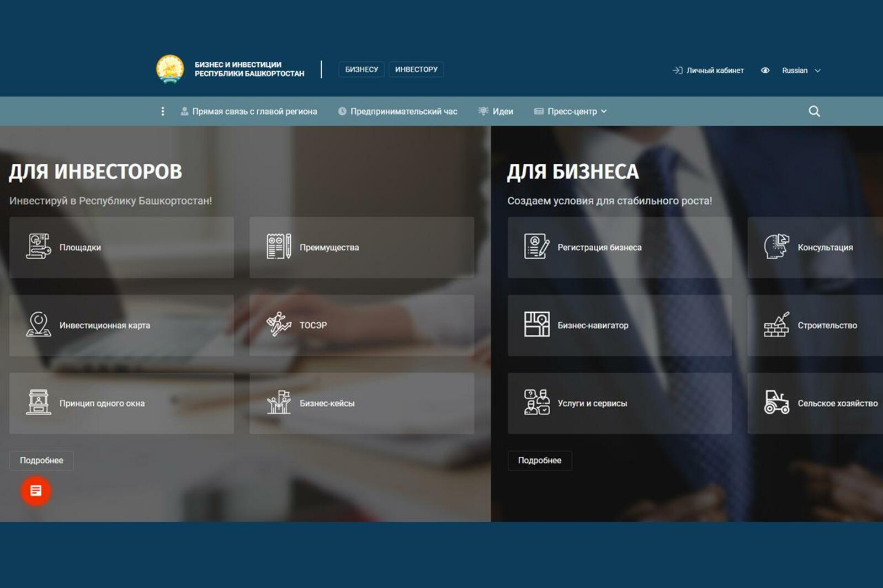Click the site title Бизнес и инвестиции
This screenshot has width=883, height=588.
point(249,69)
